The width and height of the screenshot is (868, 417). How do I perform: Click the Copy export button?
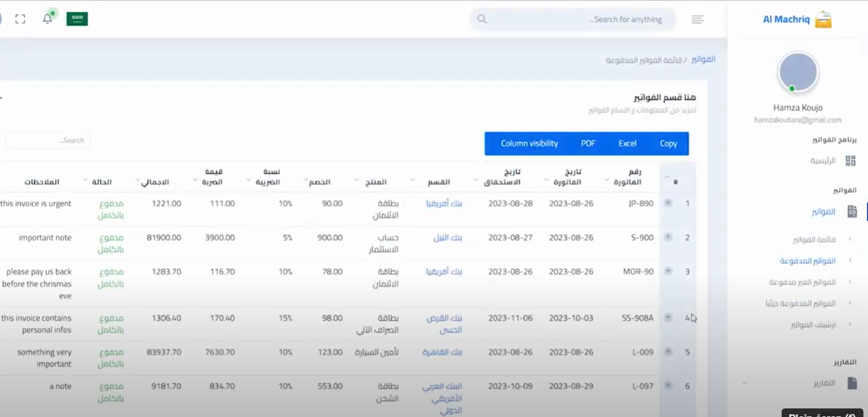[668, 143]
